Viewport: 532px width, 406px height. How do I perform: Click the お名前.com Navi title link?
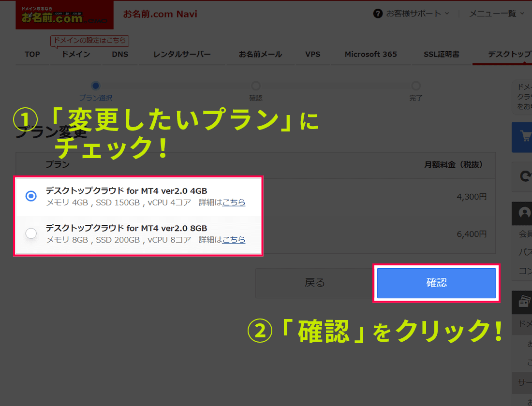[x=160, y=14]
